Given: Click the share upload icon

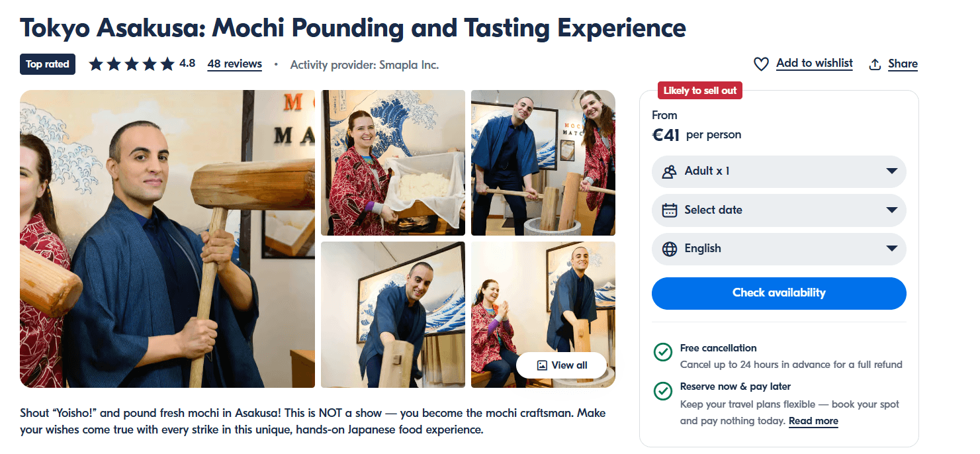Looking at the screenshot, I should tap(875, 64).
